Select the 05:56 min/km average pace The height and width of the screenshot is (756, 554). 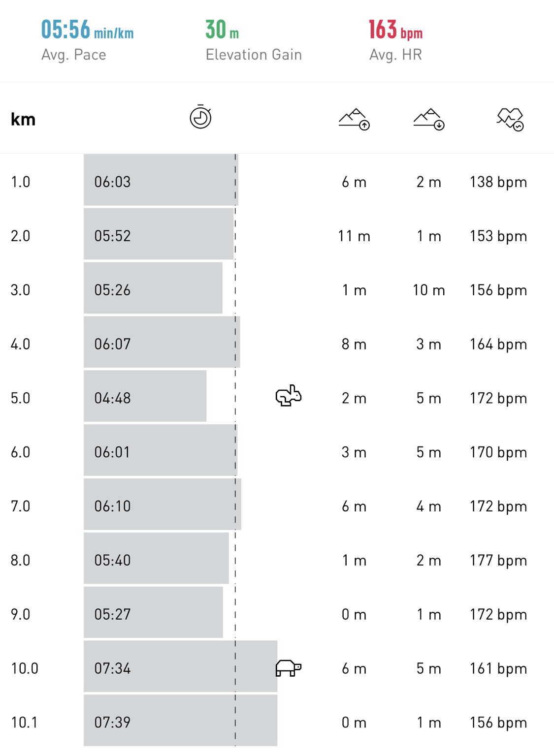(x=87, y=30)
